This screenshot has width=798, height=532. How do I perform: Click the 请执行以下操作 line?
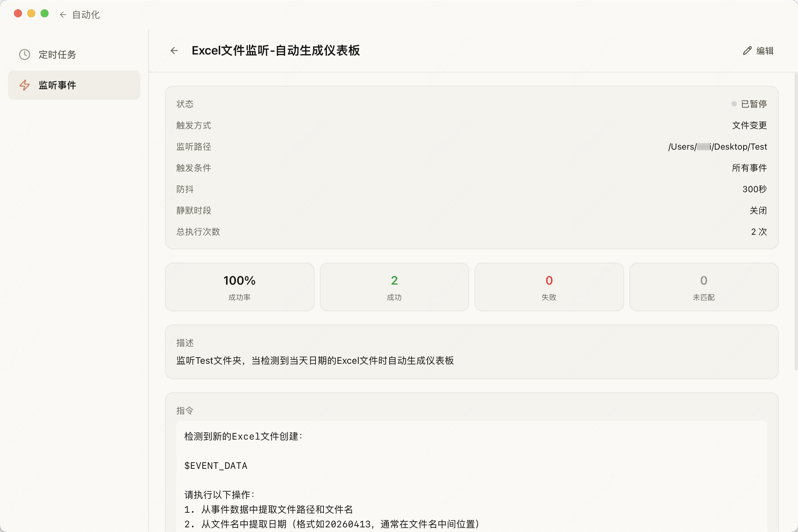tap(219, 495)
